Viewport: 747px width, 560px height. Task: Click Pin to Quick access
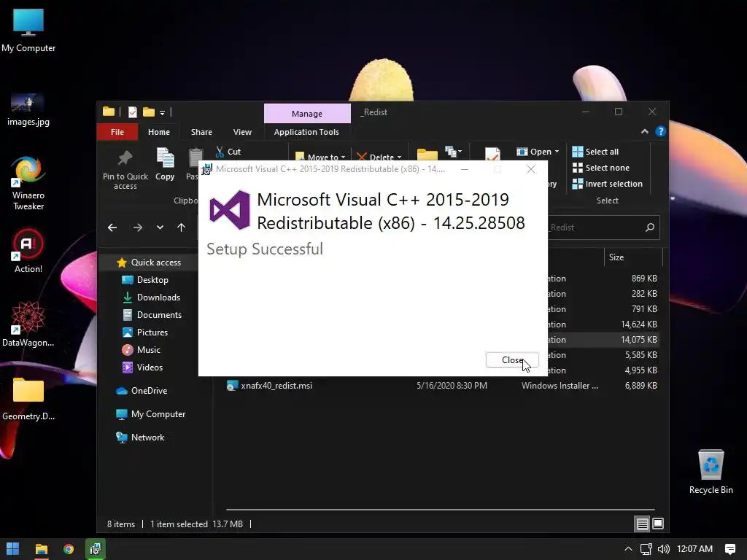point(125,169)
